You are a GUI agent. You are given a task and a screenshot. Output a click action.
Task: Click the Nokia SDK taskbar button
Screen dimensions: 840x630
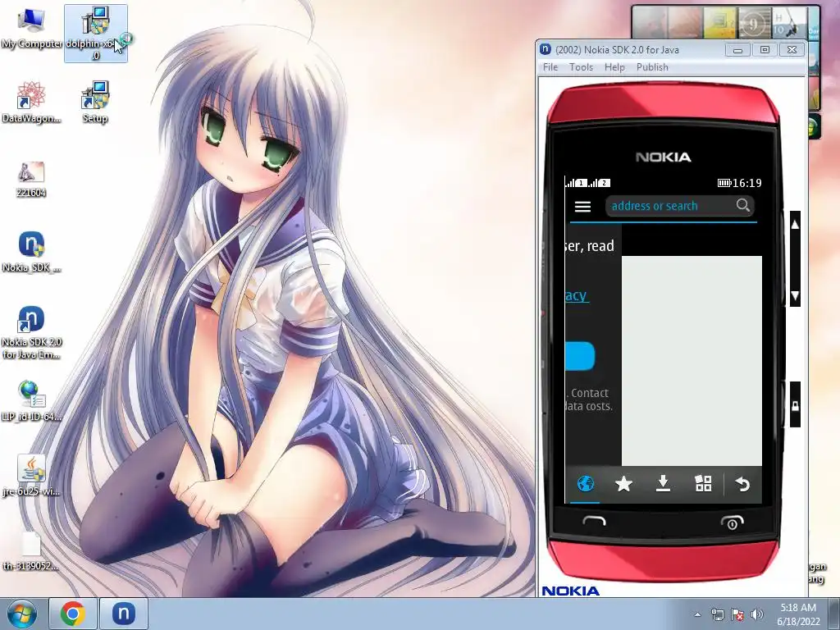[x=123, y=614]
